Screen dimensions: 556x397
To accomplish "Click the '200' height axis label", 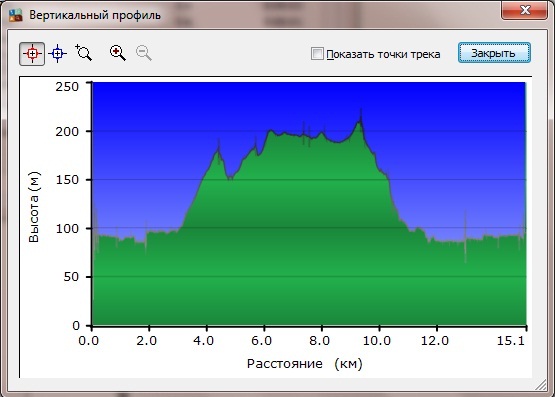I will point(67,132).
